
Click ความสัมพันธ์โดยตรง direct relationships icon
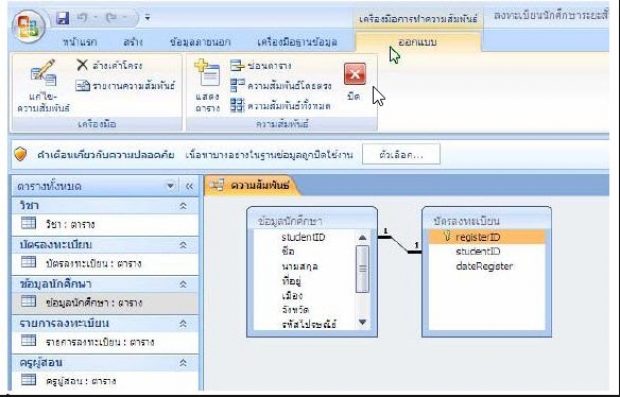[x=238, y=85]
